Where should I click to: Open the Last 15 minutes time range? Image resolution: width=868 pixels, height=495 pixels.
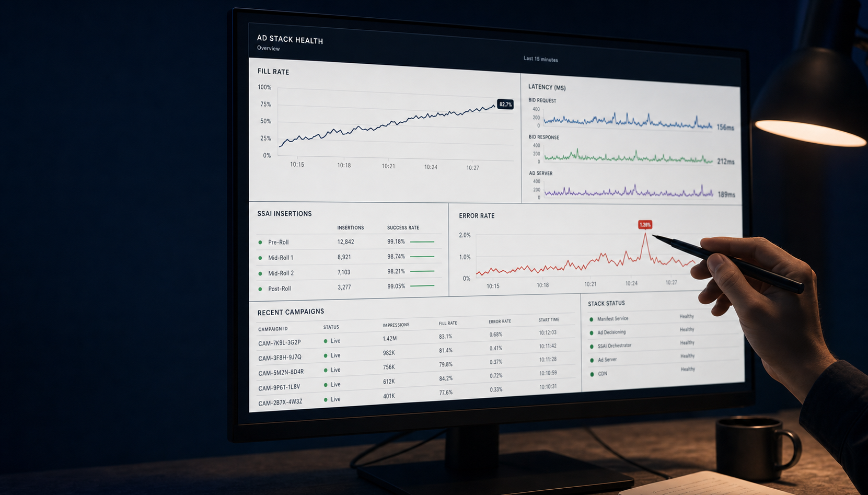point(541,59)
